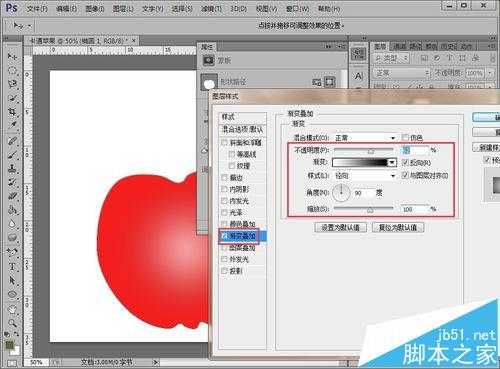
Task: Select the Healing Brush tool
Action: (12, 141)
